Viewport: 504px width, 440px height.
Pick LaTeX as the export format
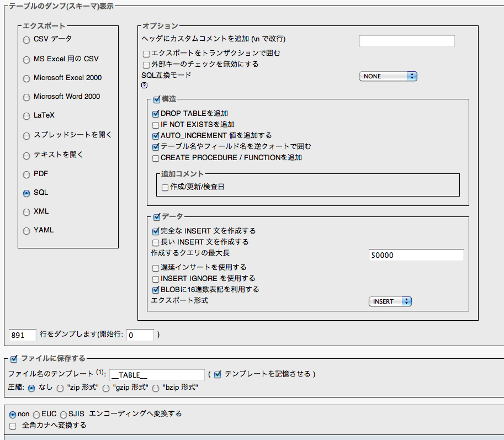(x=26, y=116)
